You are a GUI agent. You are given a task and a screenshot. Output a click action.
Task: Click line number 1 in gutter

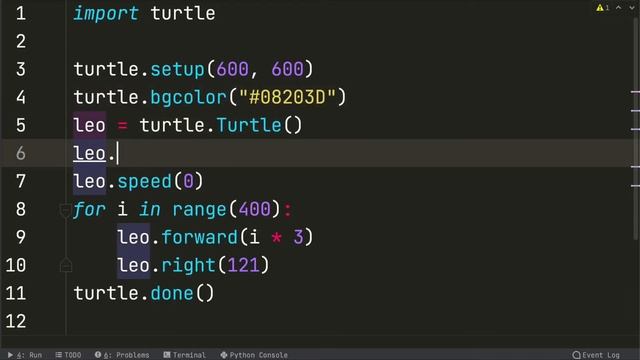[x=20, y=13]
